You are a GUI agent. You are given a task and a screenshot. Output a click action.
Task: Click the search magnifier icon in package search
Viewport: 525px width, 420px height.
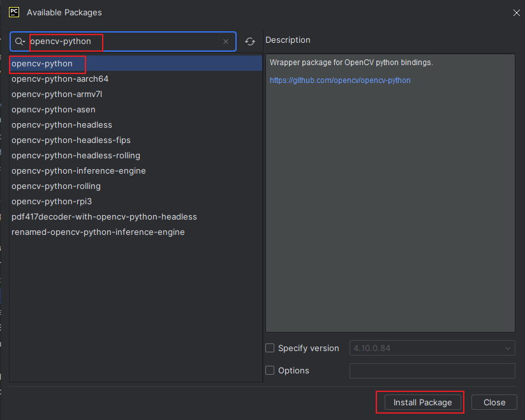(x=20, y=41)
